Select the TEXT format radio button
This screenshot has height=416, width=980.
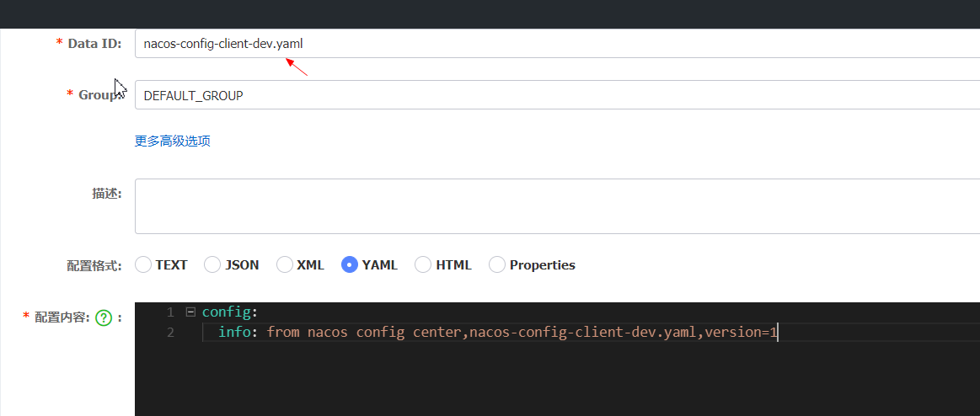(x=143, y=264)
